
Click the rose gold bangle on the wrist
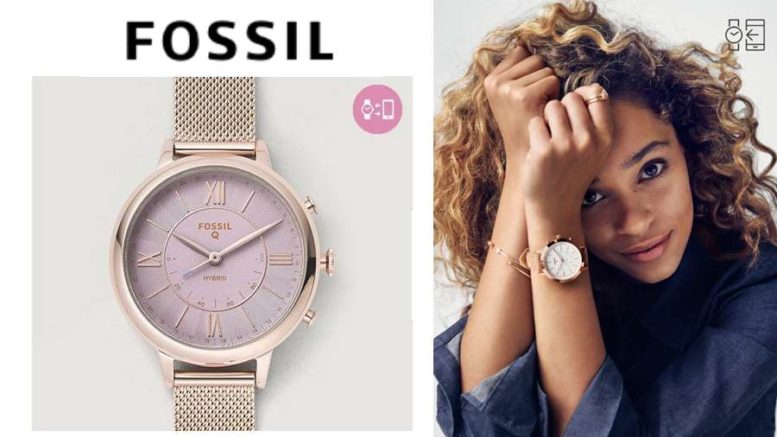pyautogui.click(x=513, y=261)
